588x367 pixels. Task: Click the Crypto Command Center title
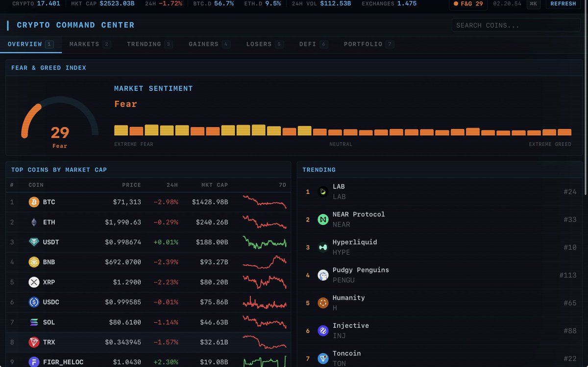75,25
